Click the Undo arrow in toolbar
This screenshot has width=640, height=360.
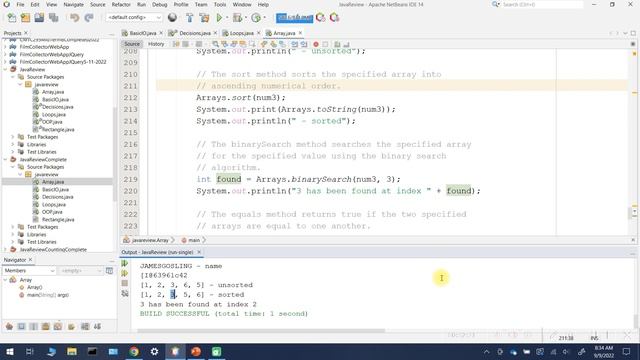(74, 18)
